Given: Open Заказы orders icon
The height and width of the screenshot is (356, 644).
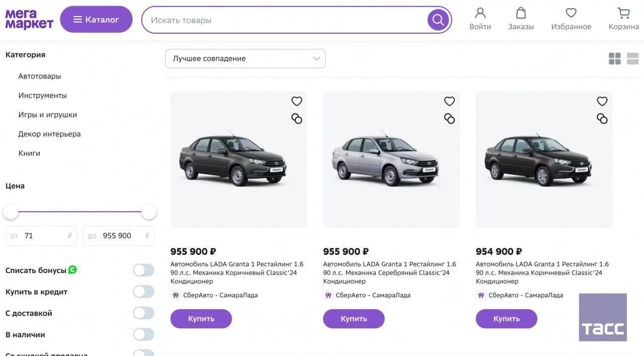Looking at the screenshot, I should (x=521, y=14).
